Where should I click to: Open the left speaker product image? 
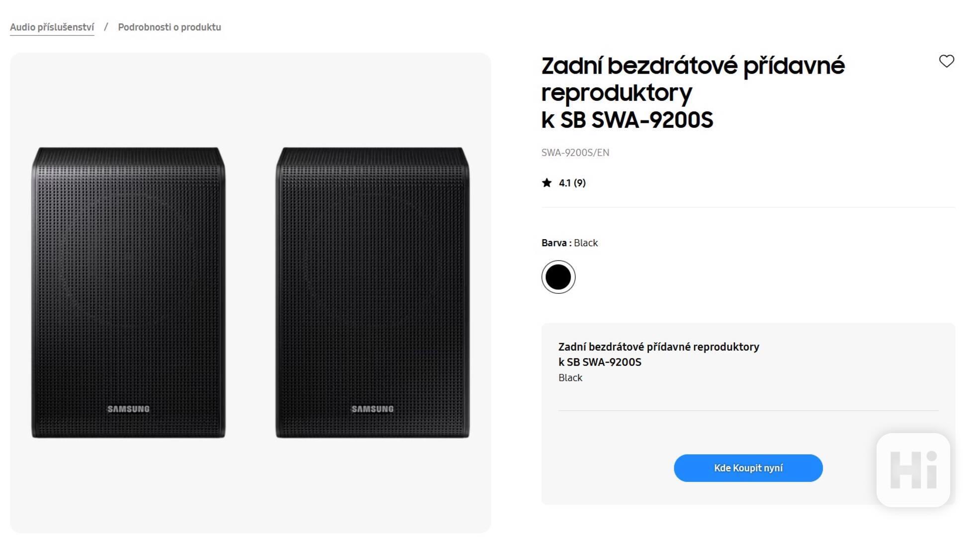[128, 292]
